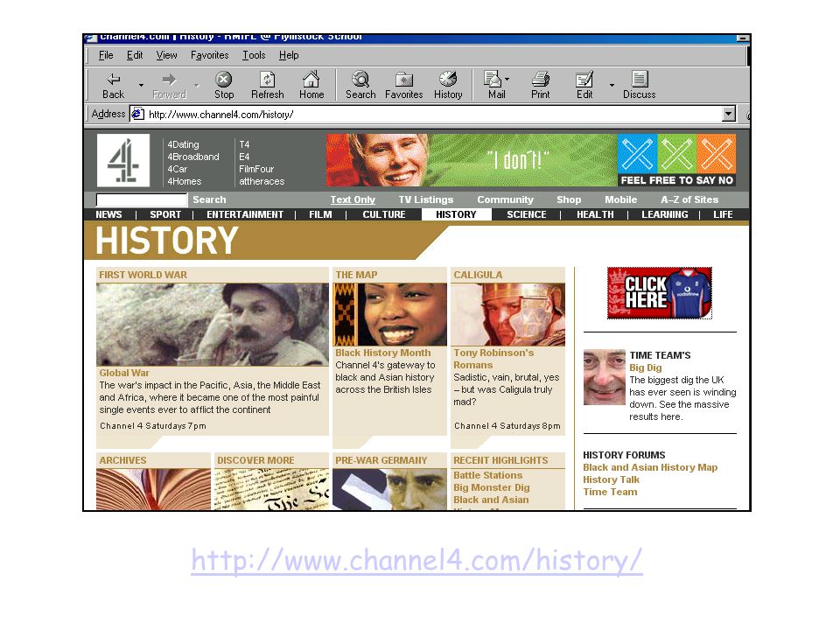Click the Big Monster Dig highlight link

pyautogui.click(x=491, y=487)
